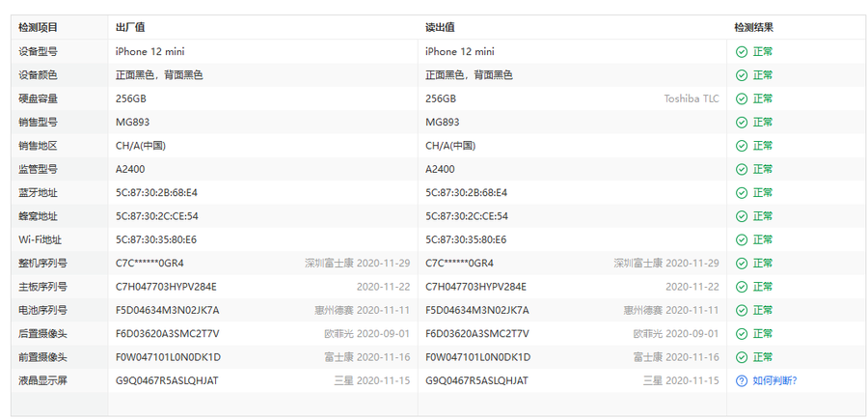Click 富士康 2020-11-16 in factory column

(367, 357)
